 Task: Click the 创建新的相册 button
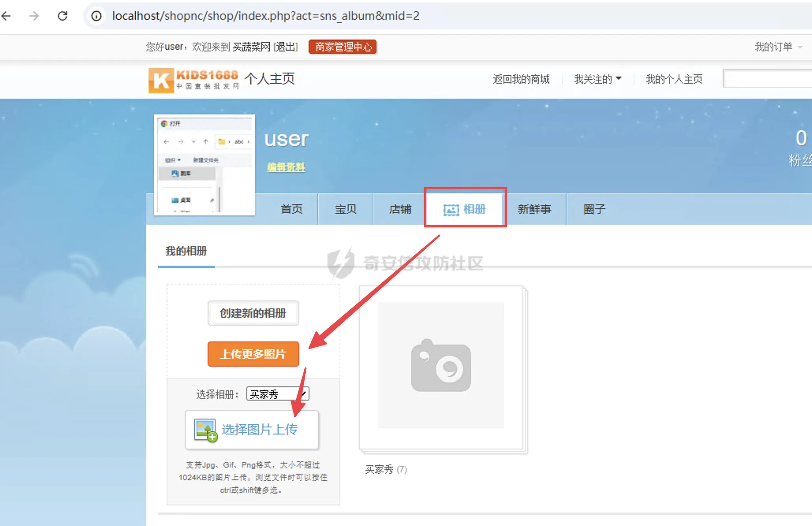click(253, 313)
